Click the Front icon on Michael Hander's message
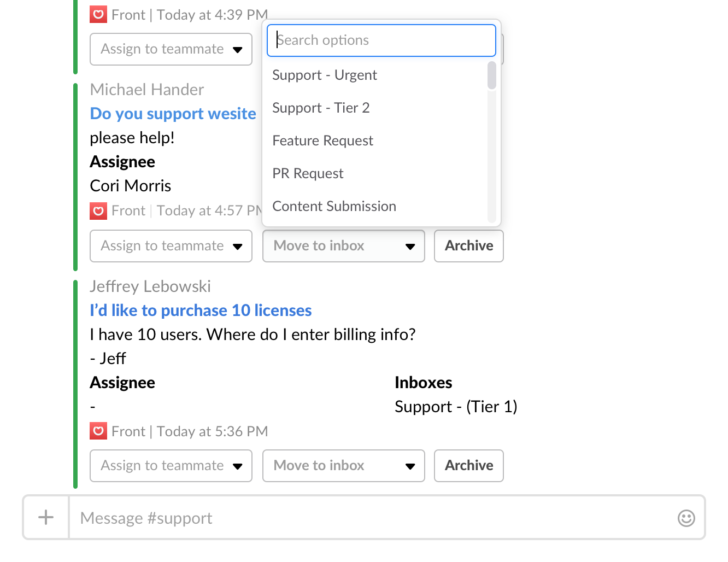This screenshot has width=728, height=562. tap(98, 210)
